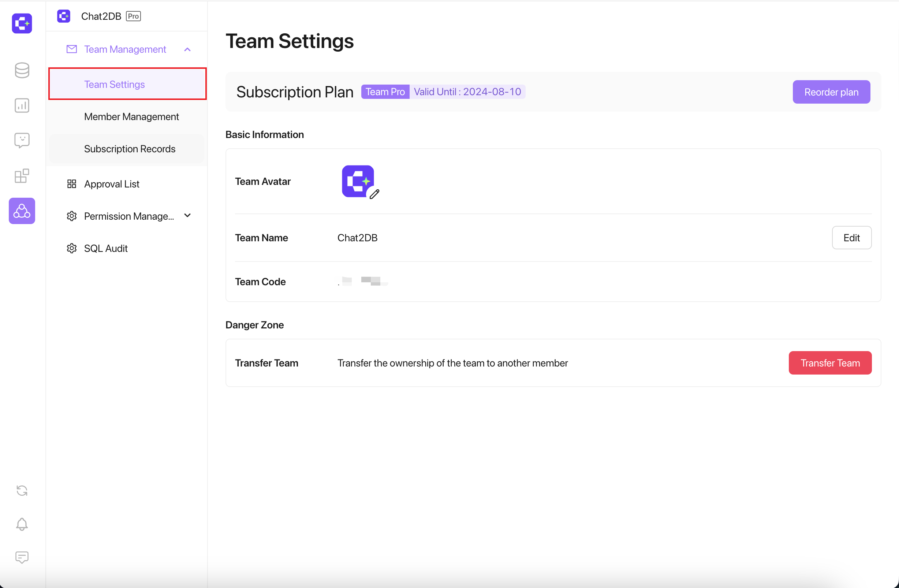Open Permission Management menu

pyautogui.click(x=127, y=216)
